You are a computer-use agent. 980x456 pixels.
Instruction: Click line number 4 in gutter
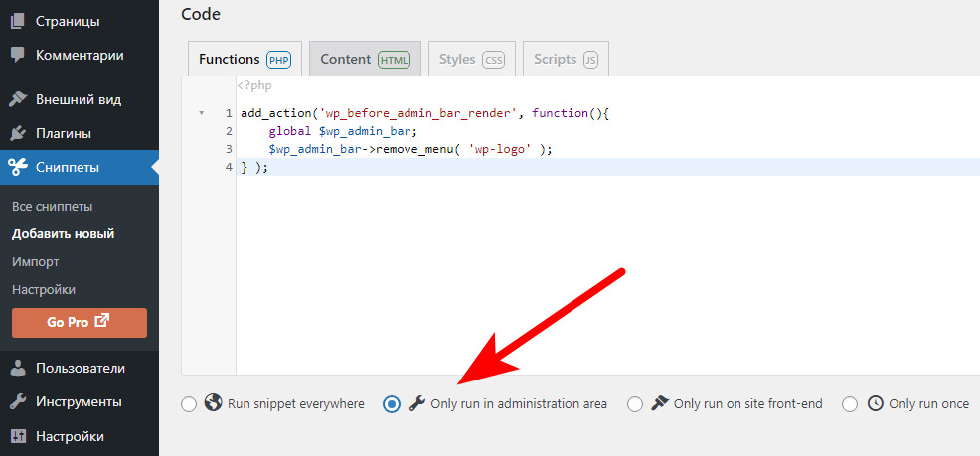click(230, 168)
